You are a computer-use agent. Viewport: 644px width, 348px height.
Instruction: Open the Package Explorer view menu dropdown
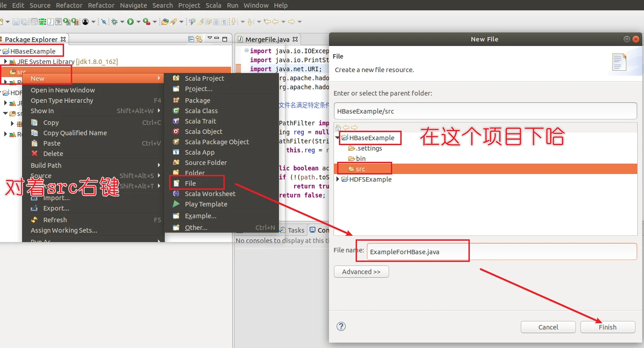tap(209, 39)
